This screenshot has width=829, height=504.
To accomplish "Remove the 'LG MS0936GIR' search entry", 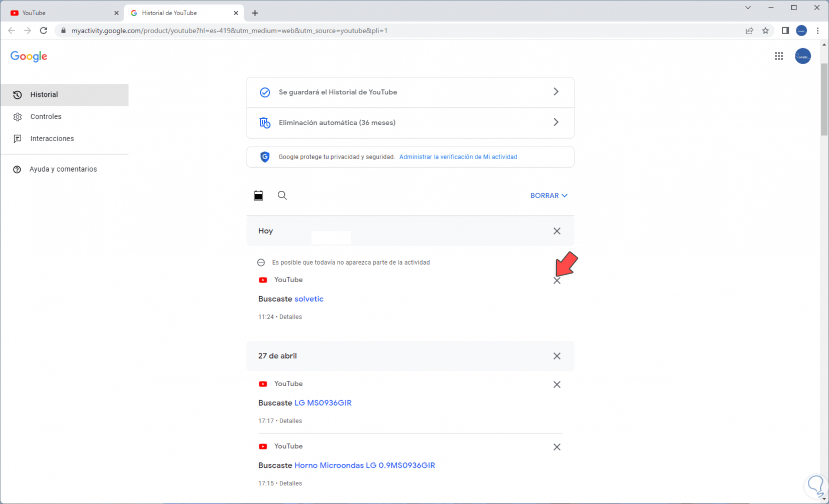I will [557, 385].
